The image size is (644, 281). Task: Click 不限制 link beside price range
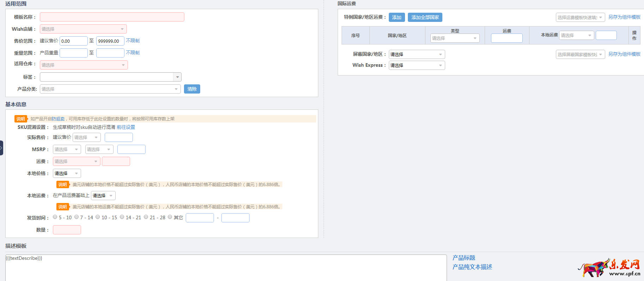133,41
